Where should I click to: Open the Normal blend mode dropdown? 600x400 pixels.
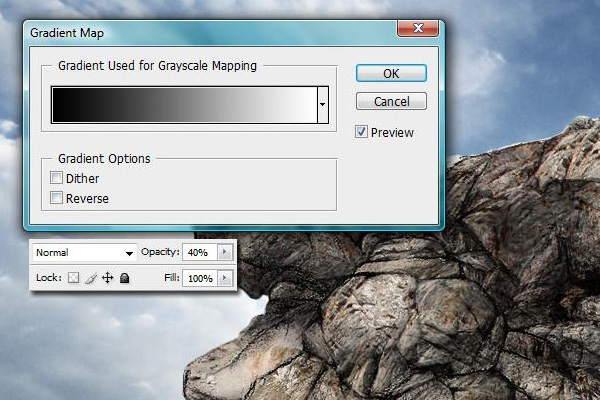pyautogui.click(x=85, y=253)
